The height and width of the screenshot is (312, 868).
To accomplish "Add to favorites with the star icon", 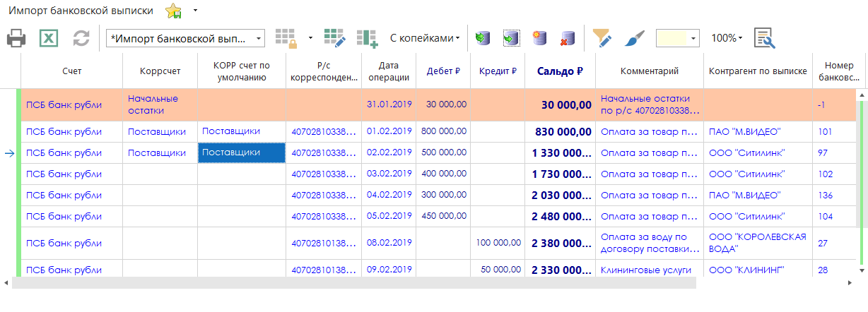I will tap(173, 11).
